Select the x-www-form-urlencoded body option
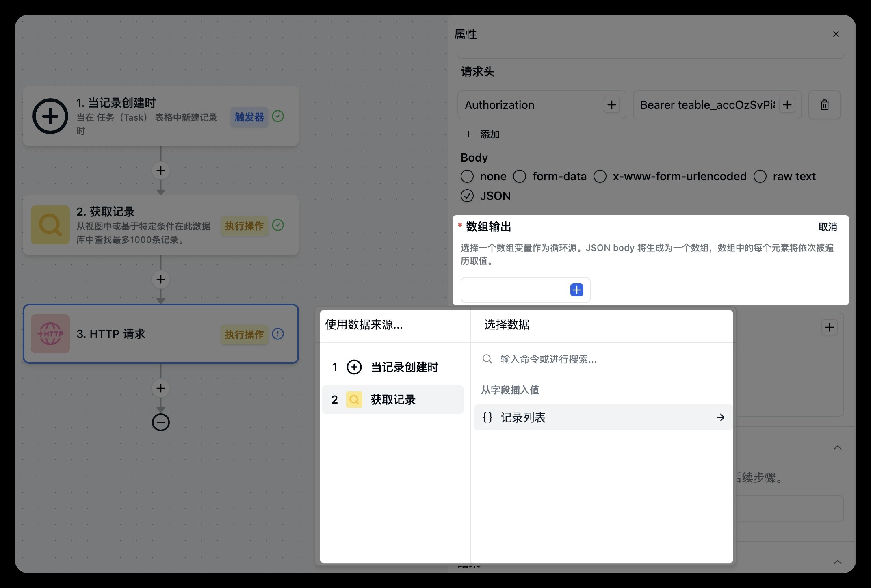This screenshot has height=588, width=871. (600, 176)
